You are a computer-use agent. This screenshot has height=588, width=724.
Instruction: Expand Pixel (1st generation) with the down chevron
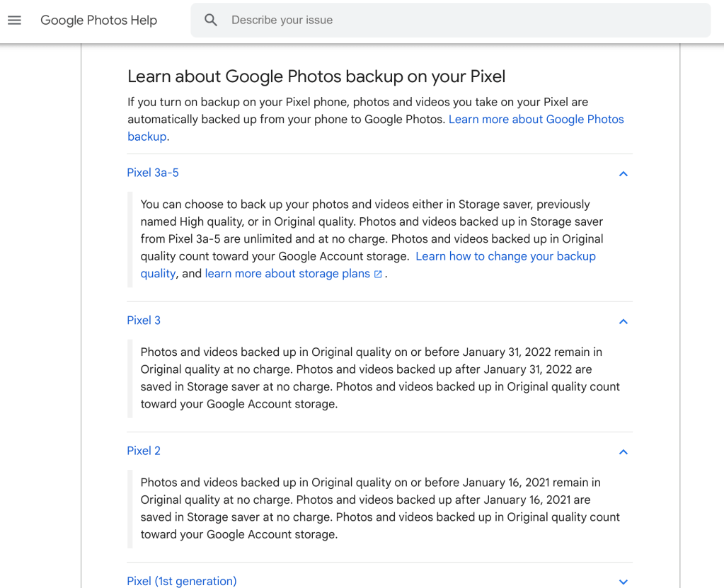pyautogui.click(x=623, y=582)
